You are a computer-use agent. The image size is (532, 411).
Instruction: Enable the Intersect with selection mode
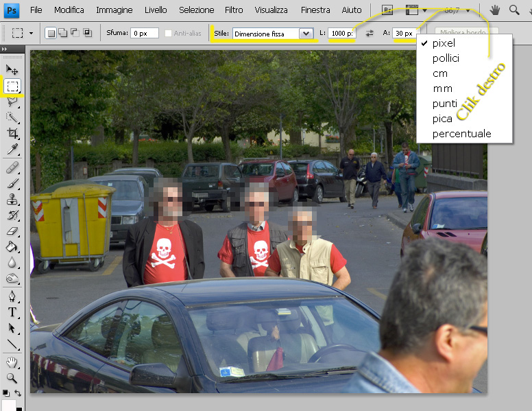(87, 33)
